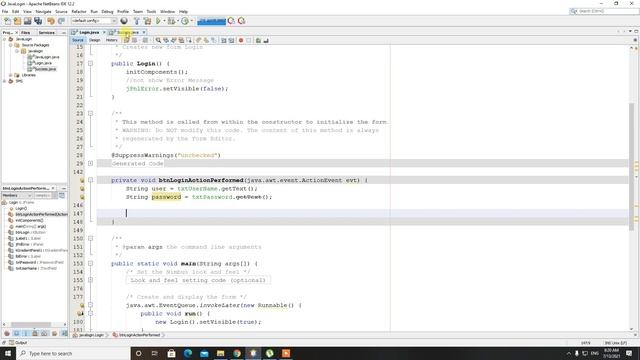Click the Save All toolbar icon
The image size is (640, 360).
tap(38, 21)
